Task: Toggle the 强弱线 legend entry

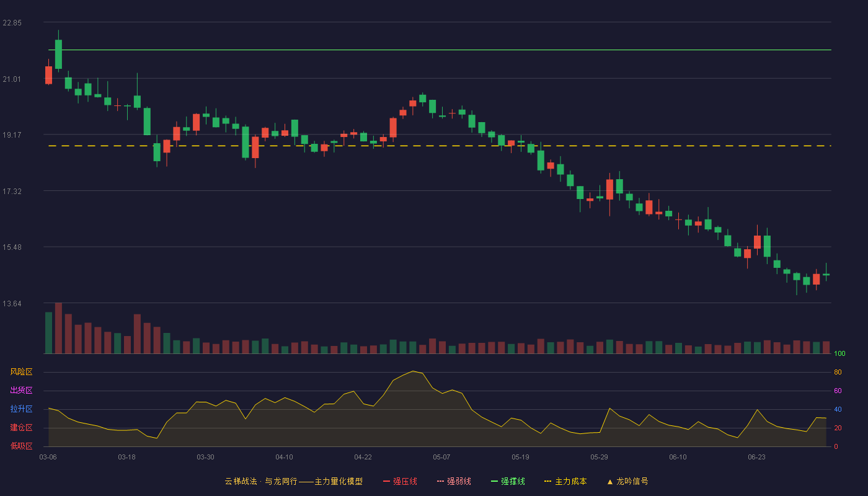Action: pos(454,481)
